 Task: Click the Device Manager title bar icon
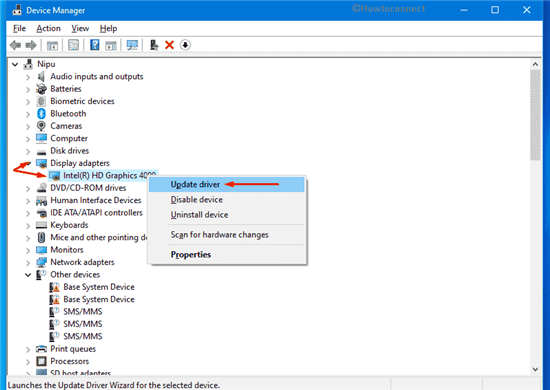pyautogui.click(x=16, y=10)
